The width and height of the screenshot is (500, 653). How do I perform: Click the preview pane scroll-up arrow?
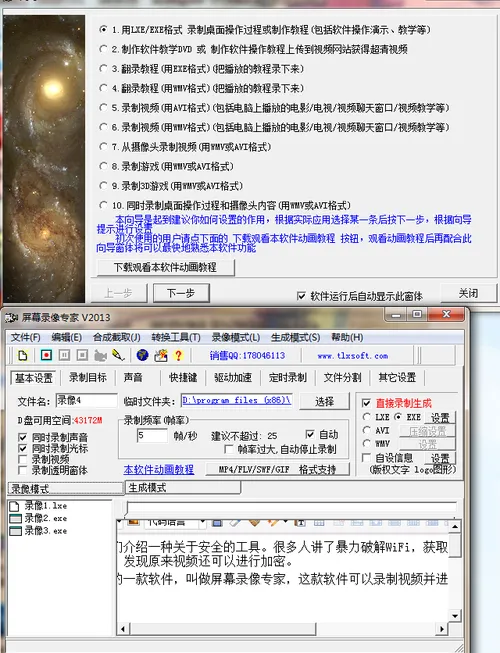tap(455, 527)
